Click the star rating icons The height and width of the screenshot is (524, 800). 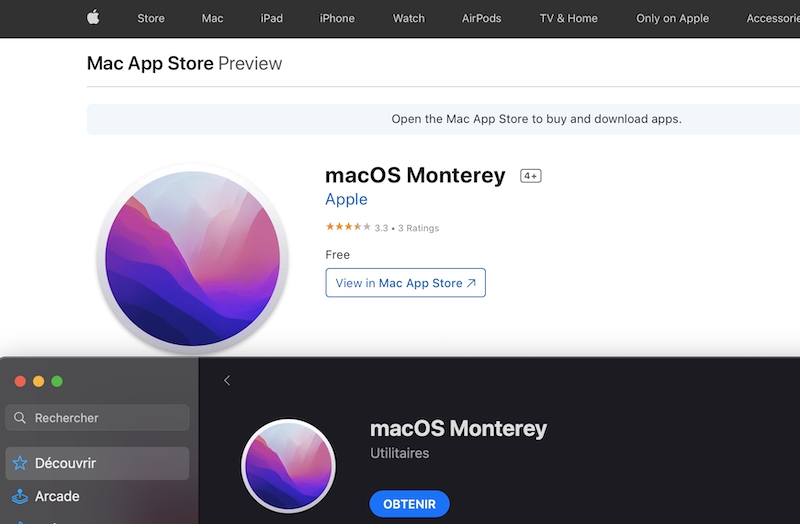348,228
